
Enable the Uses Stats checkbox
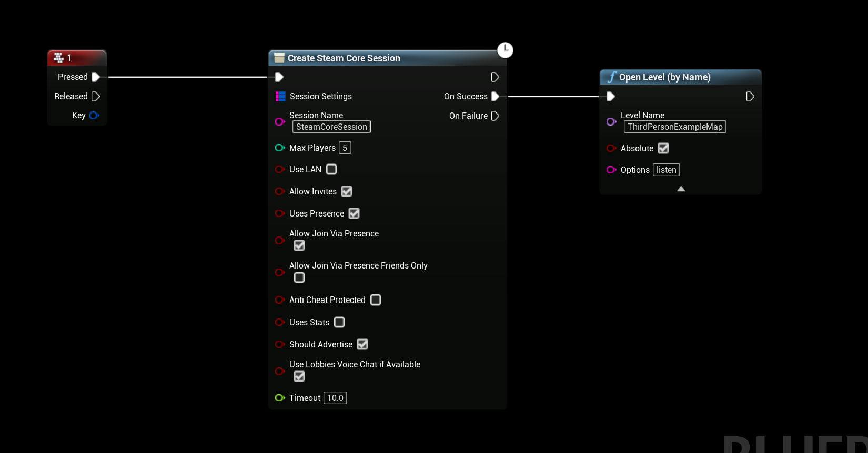pyautogui.click(x=339, y=323)
